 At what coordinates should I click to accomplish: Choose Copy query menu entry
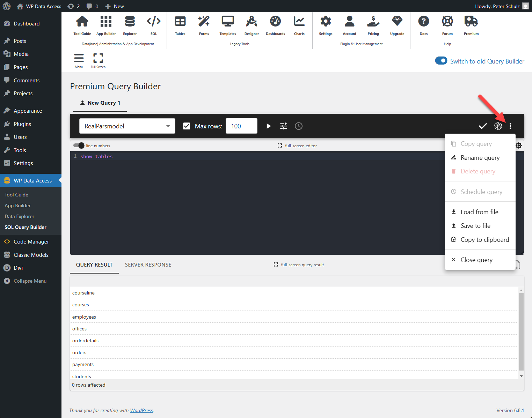pos(480,144)
